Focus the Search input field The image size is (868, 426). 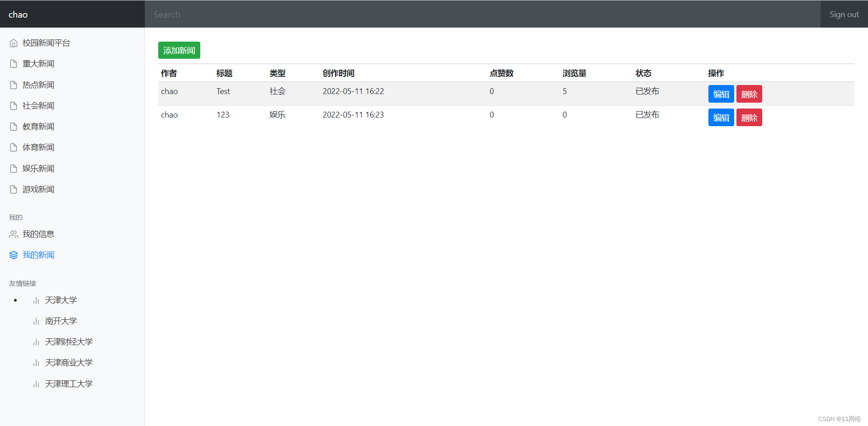[x=482, y=14]
